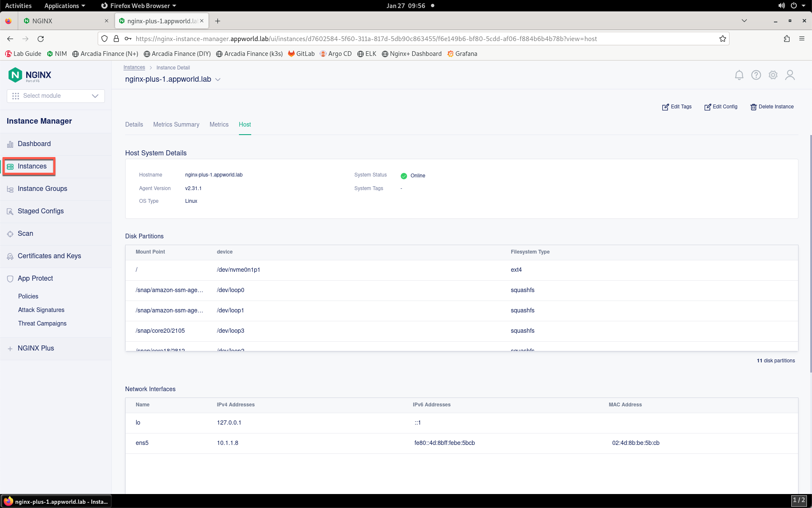Open the help question mark icon
Viewport: 812px width, 508px height.
[x=756, y=75]
